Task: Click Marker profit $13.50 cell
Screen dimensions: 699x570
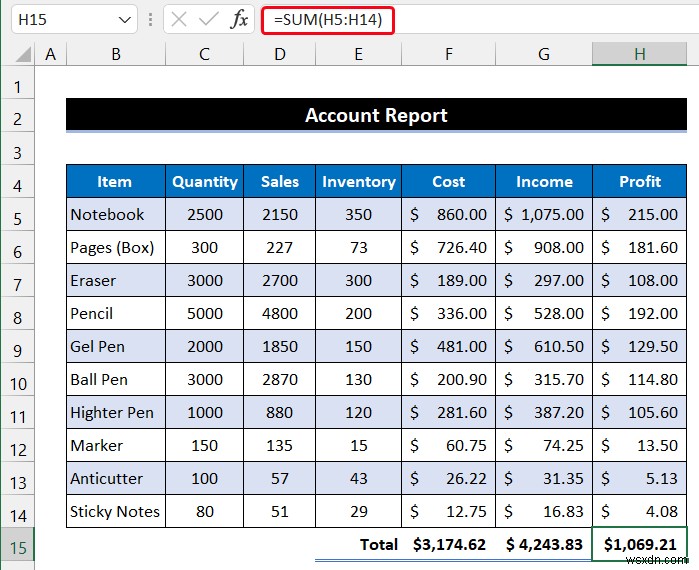Action: tap(640, 445)
